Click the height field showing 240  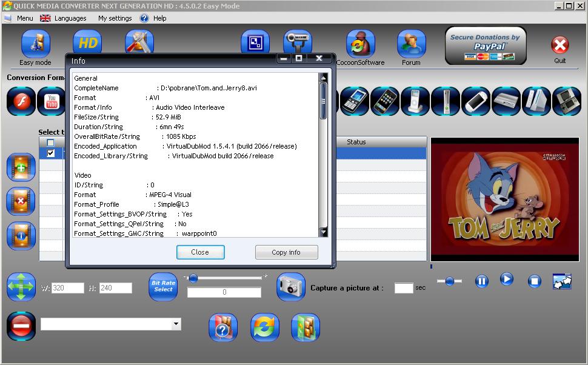coord(116,288)
